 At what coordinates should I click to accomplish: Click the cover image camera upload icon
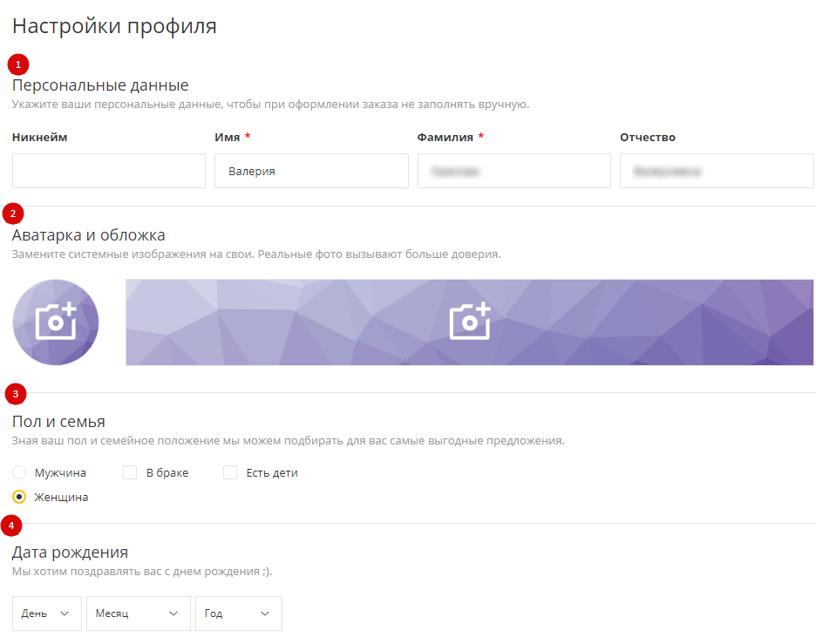(x=470, y=322)
